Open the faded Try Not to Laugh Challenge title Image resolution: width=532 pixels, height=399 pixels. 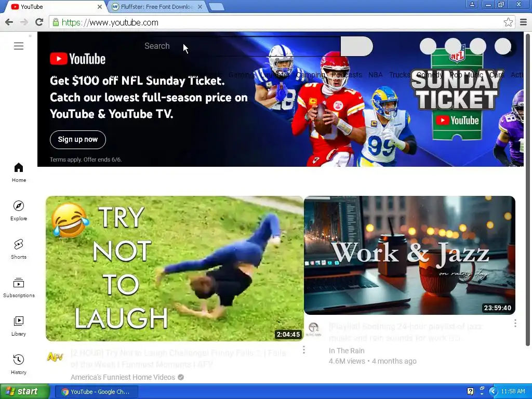[x=179, y=358]
